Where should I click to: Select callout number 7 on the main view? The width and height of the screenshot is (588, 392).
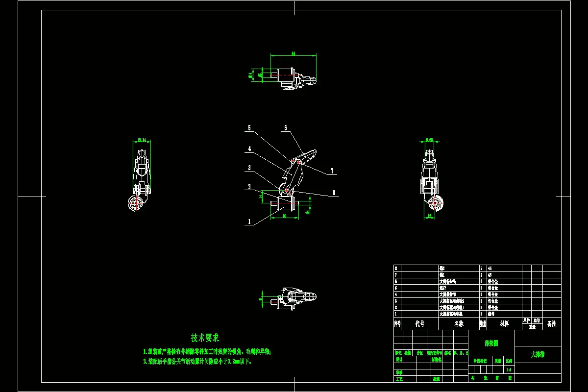click(x=332, y=171)
